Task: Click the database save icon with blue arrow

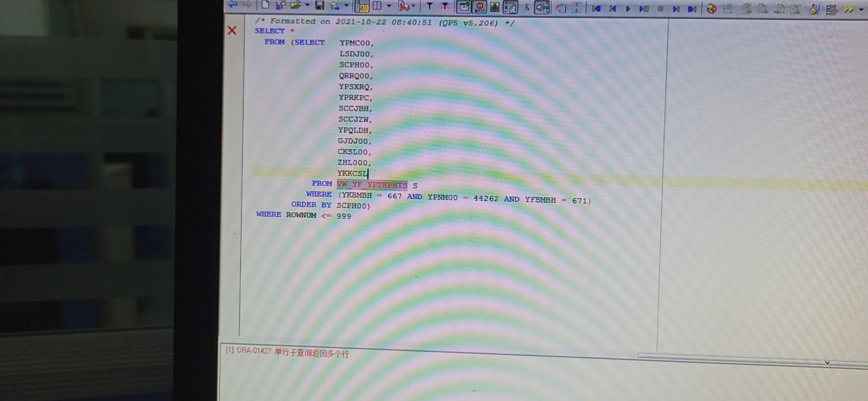Action: [335, 6]
